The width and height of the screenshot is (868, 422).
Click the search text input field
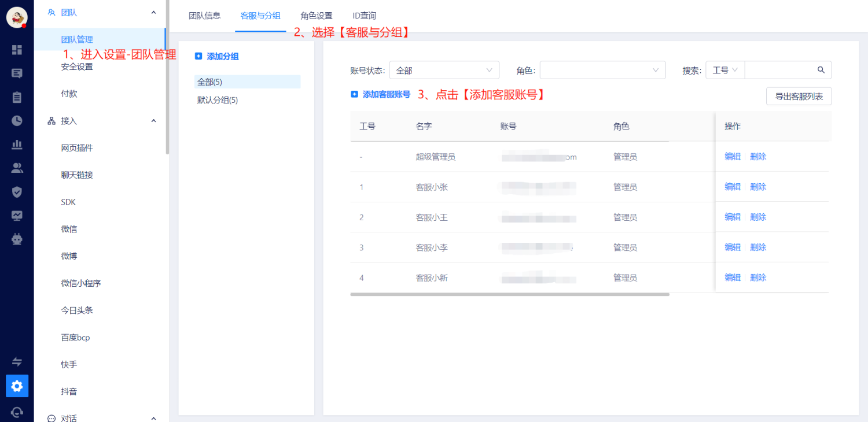tap(779, 70)
